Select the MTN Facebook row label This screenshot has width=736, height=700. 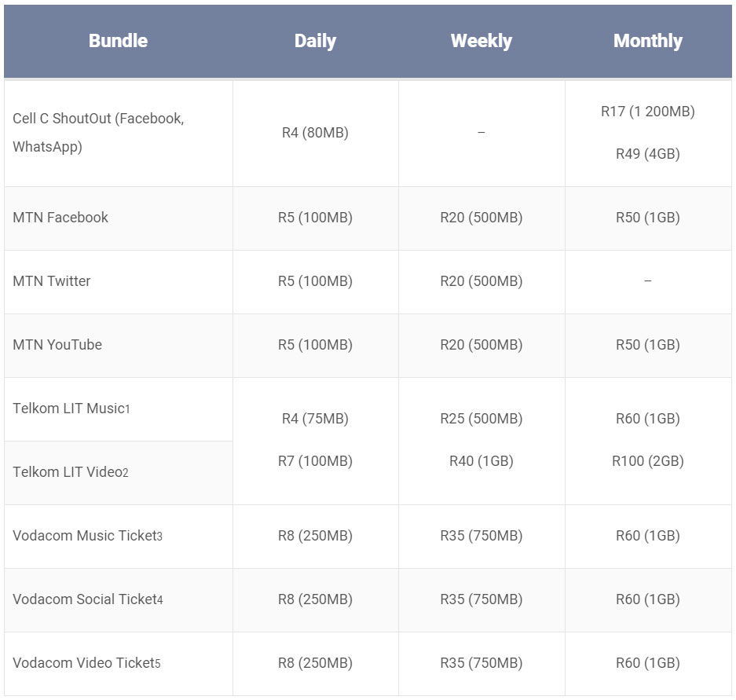(60, 218)
